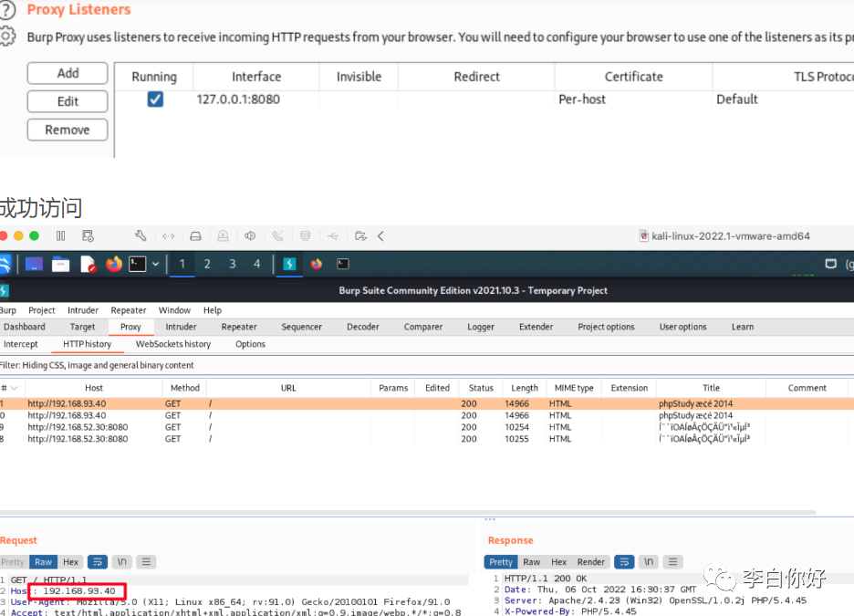Switch to the Sequencer tab
The height and width of the screenshot is (616, 854).
302,326
